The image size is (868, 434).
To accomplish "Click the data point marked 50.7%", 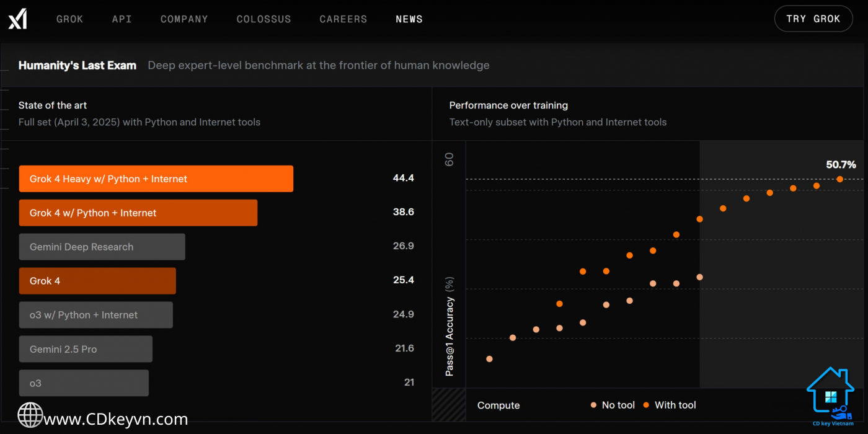I will tap(839, 179).
